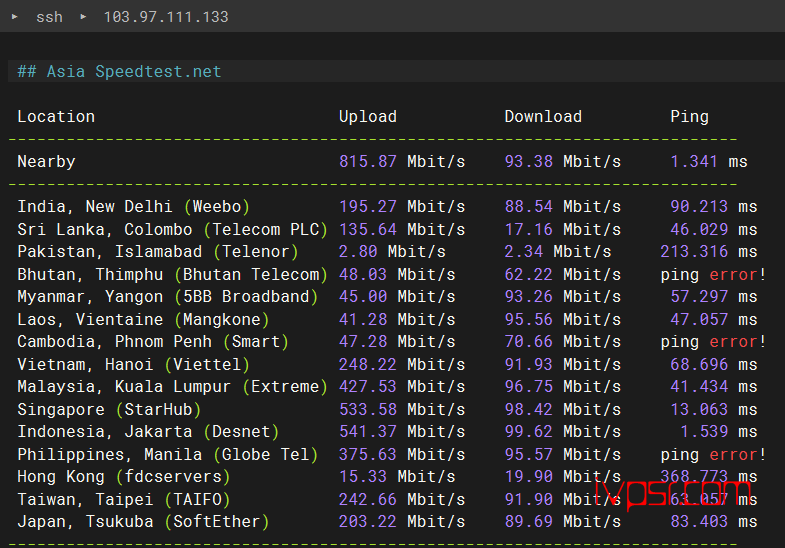This screenshot has height=548, width=785.
Task: Click the Nearby row label
Action: coord(46,162)
